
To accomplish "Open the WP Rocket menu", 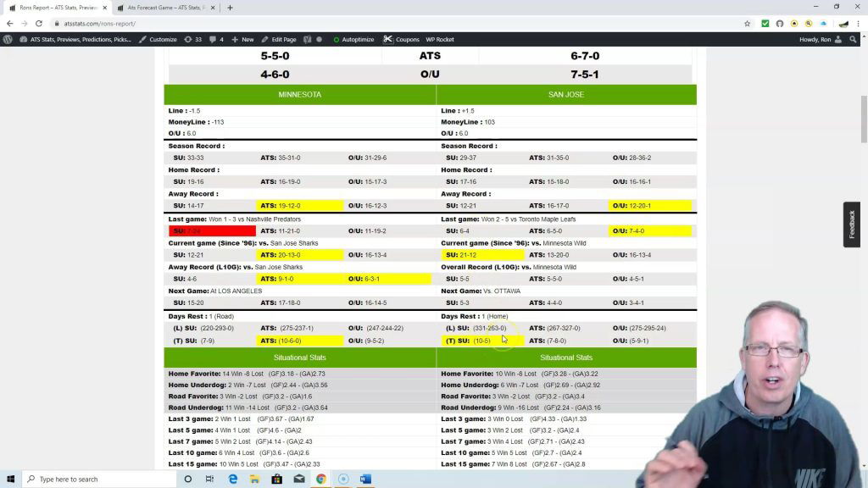I will (440, 39).
